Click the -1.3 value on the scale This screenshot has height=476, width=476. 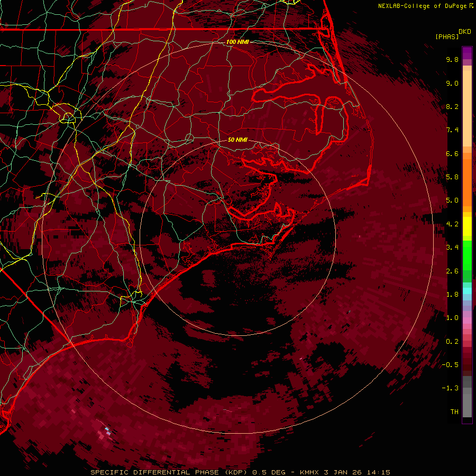click(450, 388)
